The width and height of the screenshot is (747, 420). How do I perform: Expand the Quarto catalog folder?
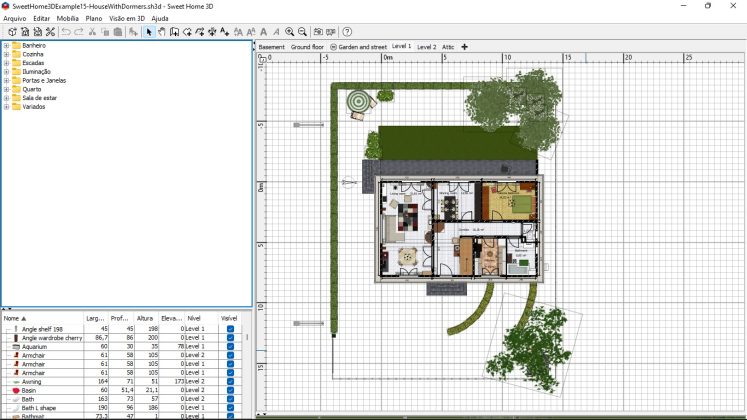click(6, 89)
